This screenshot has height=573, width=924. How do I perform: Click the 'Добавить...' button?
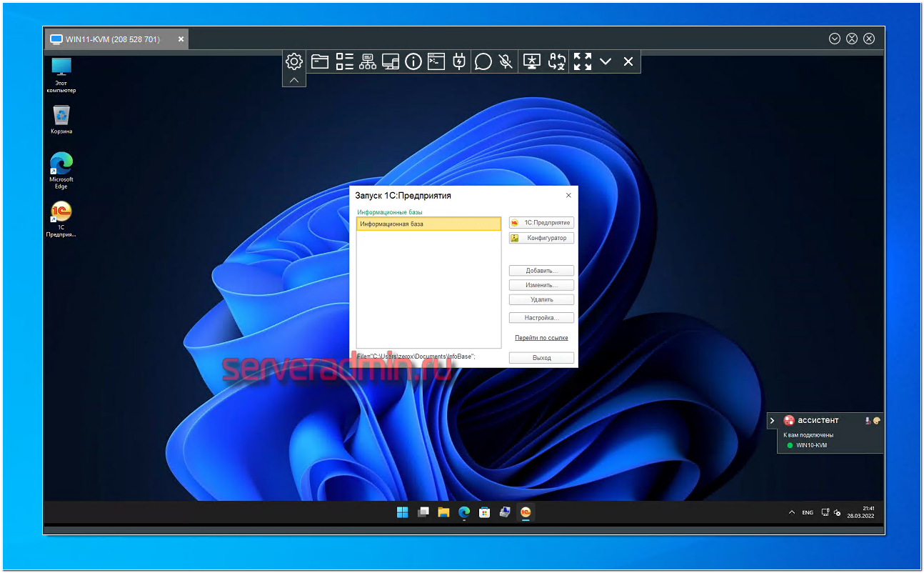(541, 271)
